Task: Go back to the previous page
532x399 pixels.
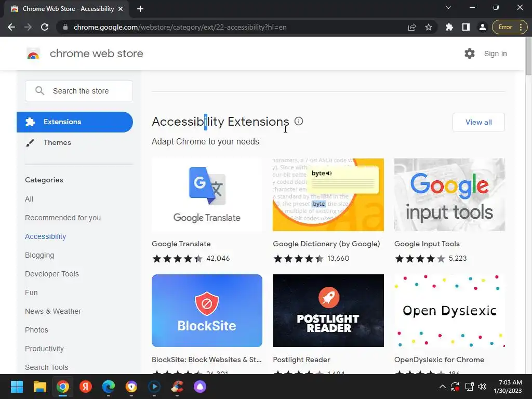Action: pos(11,27)
